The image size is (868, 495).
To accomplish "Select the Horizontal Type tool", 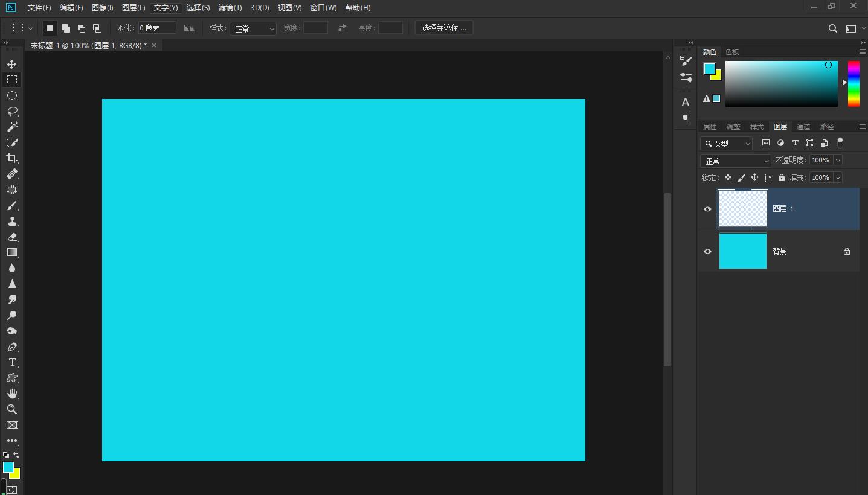I will coord(11,362).
